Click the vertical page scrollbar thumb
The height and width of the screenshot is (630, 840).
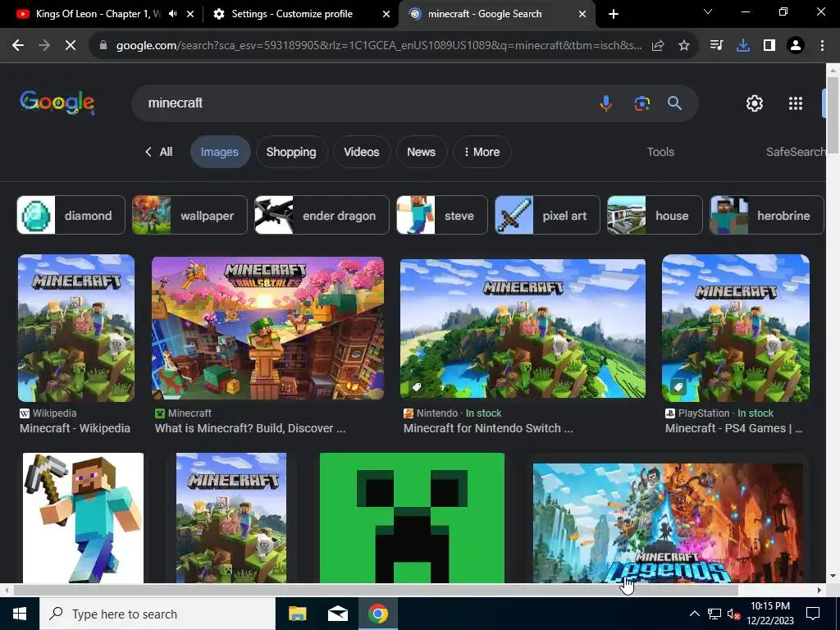point(833,115)
